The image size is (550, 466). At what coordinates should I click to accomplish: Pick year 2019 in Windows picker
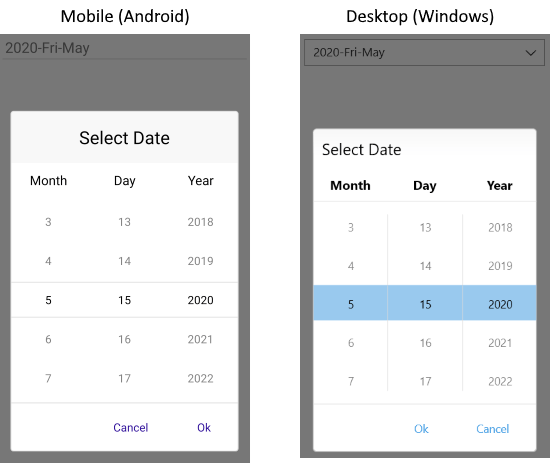point(500,266)
